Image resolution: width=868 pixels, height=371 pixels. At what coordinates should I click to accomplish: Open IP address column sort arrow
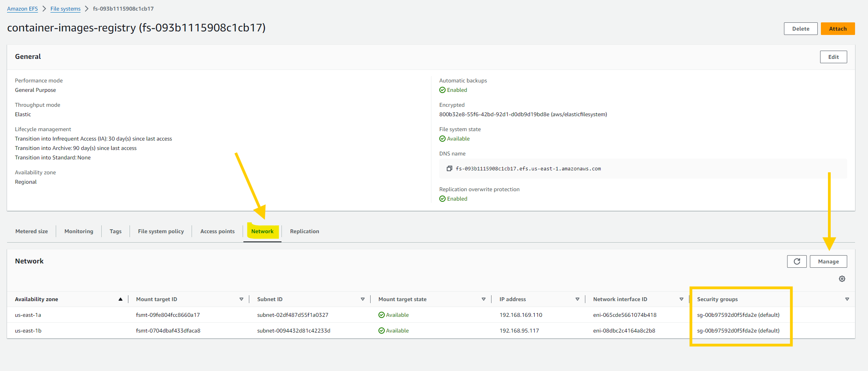(x=577, y=299)
